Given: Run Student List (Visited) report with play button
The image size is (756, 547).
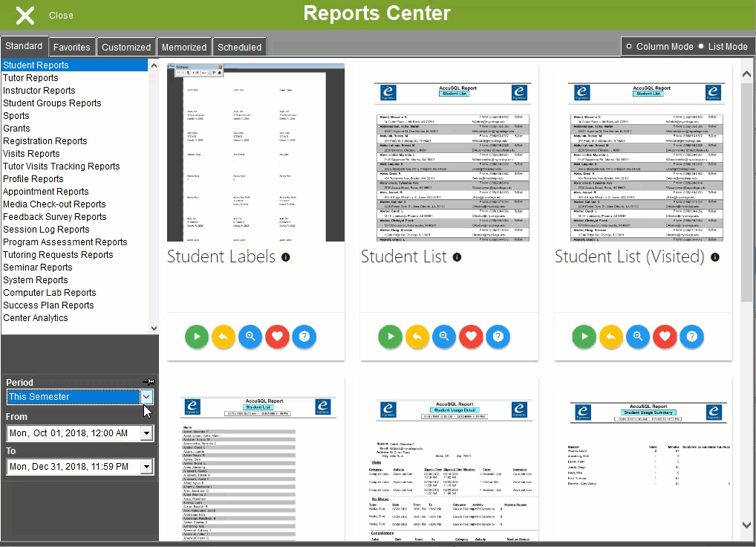Looking at the screenshot, I should point(584,336).
